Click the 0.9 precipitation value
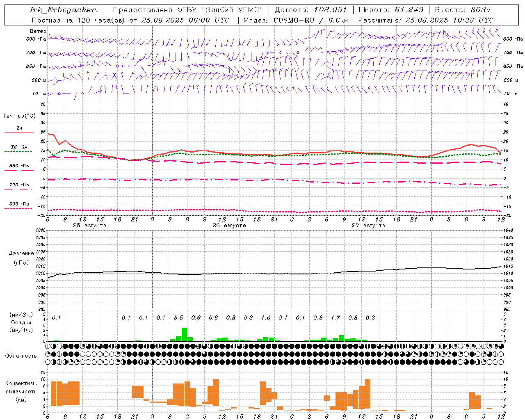Viewport: 525px width, 420px height. click(318, 318)
